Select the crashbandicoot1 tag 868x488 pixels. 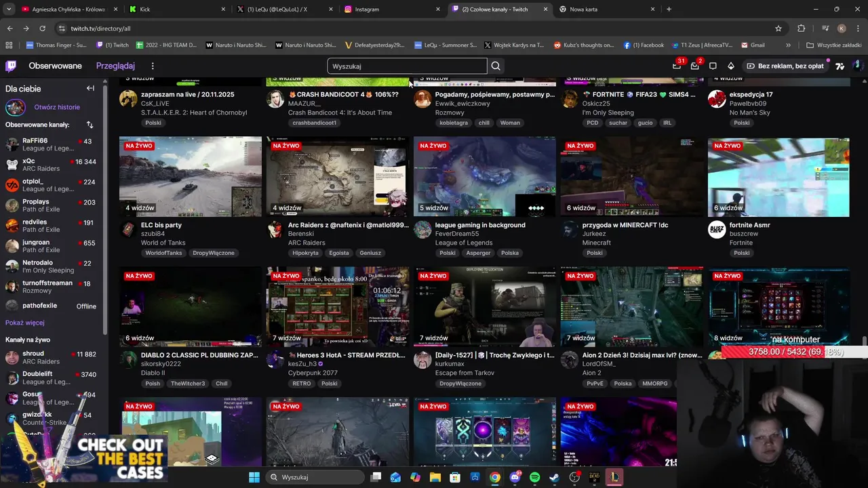point(315,123)
